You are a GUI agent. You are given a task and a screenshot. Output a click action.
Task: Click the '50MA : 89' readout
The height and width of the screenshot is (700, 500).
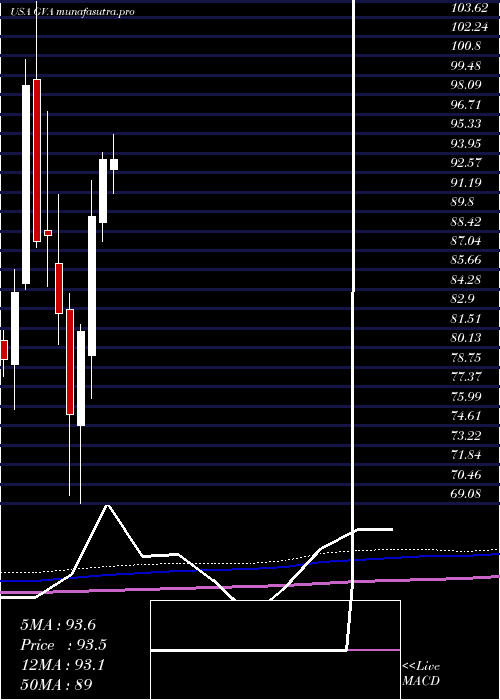(x=56, y=684)
